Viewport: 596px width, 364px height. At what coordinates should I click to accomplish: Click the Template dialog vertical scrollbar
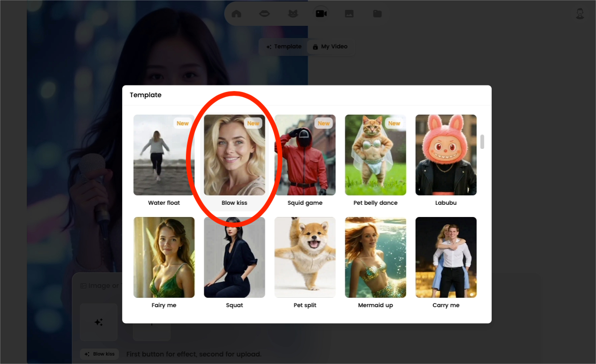tap(482, 141)
